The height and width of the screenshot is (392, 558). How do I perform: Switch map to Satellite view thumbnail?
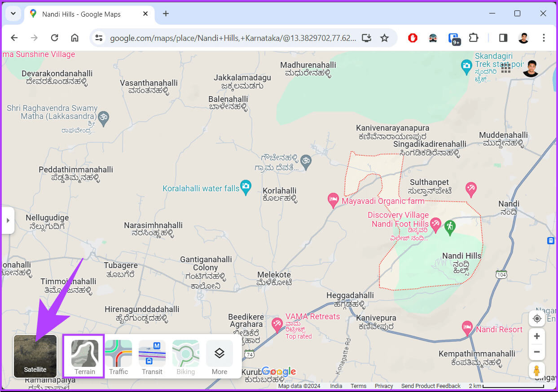(35, 356)
